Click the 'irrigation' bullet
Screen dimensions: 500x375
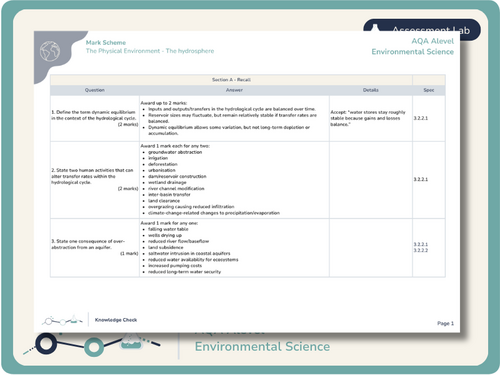point(158,158)
